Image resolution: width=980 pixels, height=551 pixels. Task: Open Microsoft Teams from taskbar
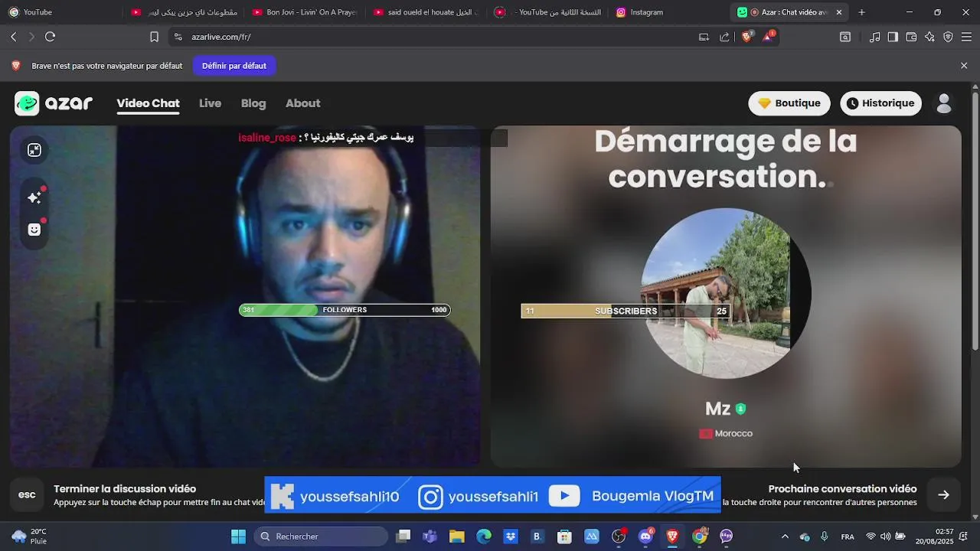430,536
